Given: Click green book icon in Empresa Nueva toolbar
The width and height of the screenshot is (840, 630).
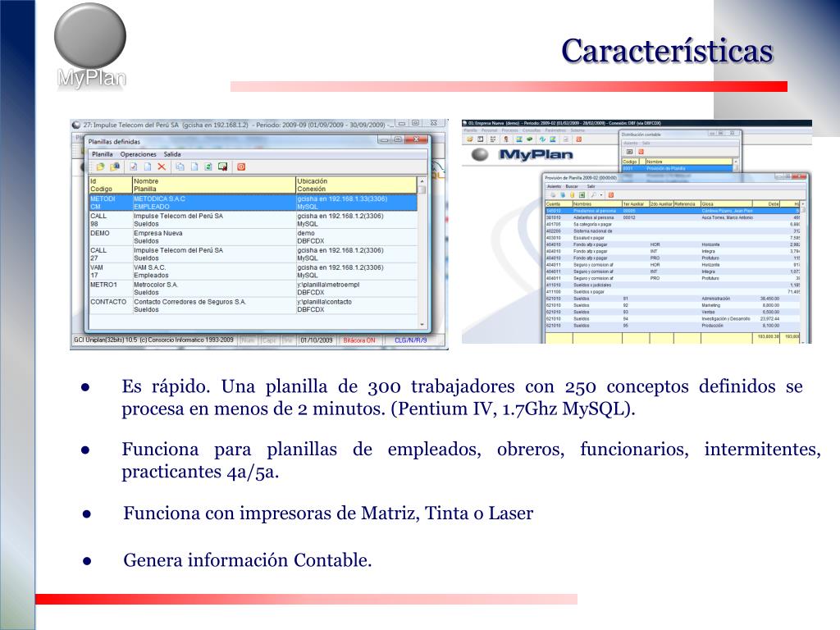Looking at the screenshot, I should pos(529,139).
